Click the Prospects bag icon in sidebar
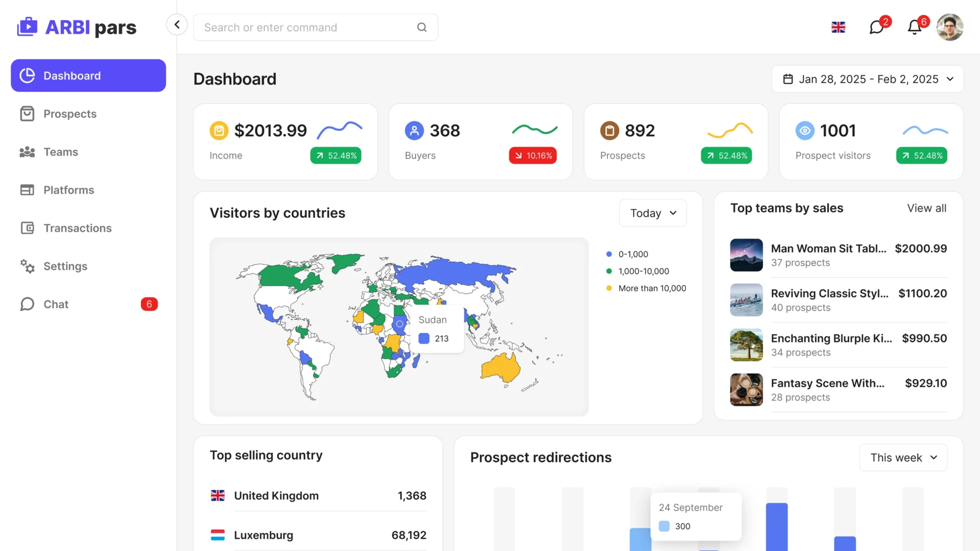 [x=27, y=114]
